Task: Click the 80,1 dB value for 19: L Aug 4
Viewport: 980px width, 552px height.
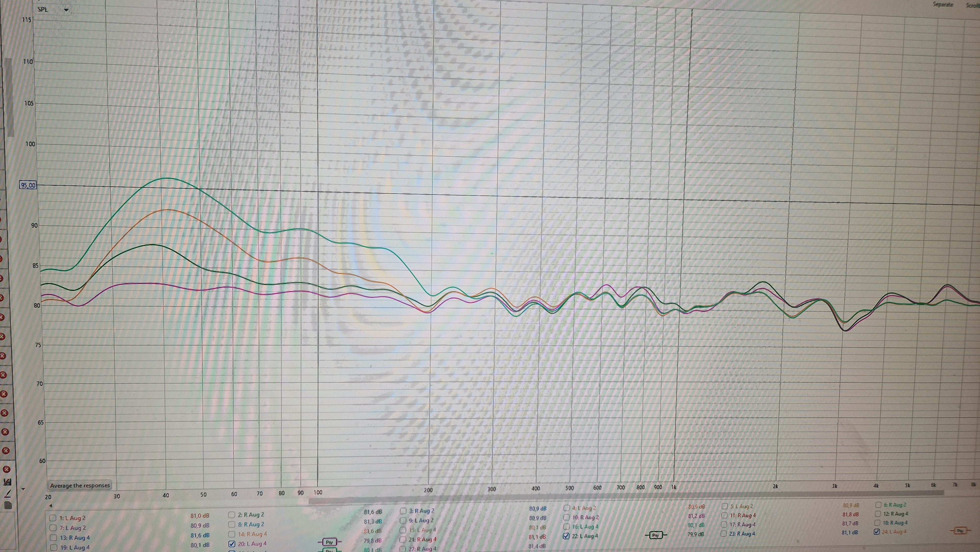Action: coord(200,545)
